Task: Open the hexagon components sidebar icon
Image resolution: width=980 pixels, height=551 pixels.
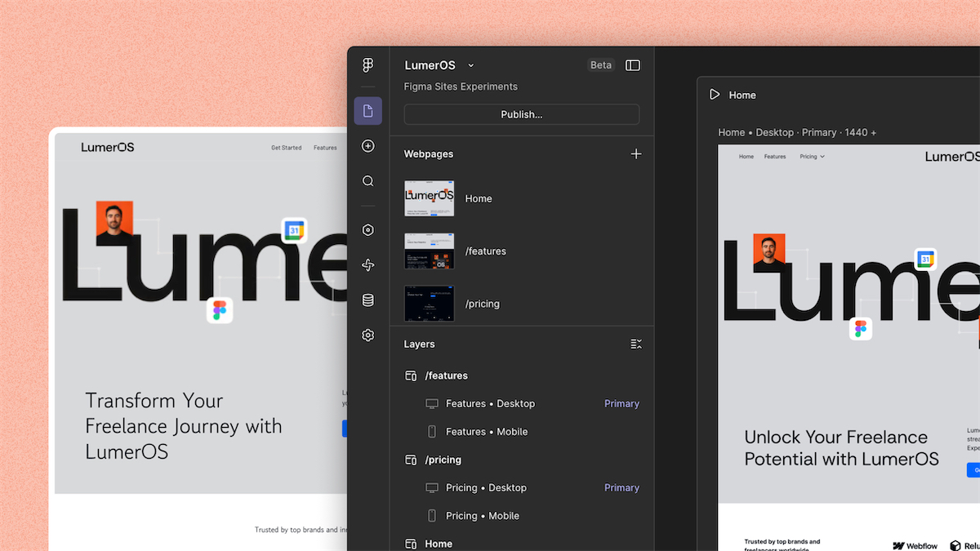Action: [x=368, y=230]
